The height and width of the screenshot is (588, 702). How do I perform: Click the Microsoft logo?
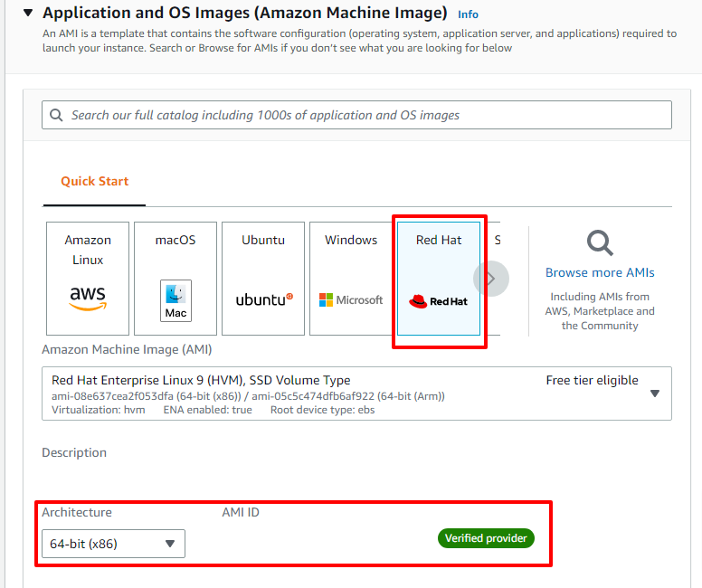[x=351, y=300]
